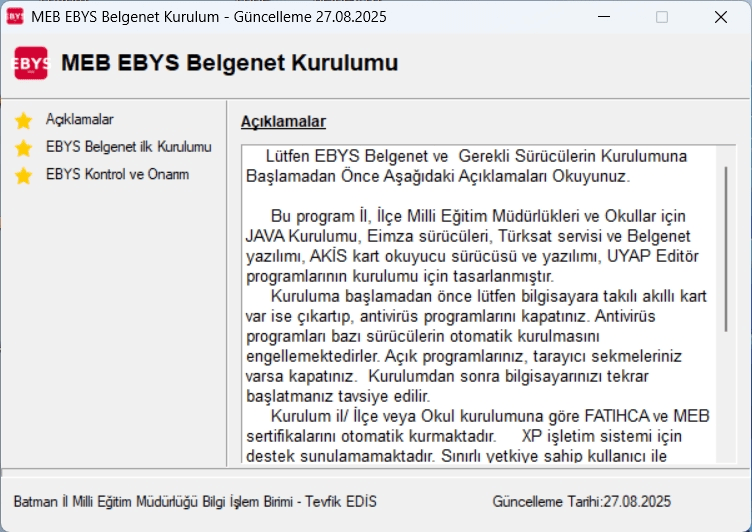
Task: Click the small EBYS title bar icon
Action: 15,17
